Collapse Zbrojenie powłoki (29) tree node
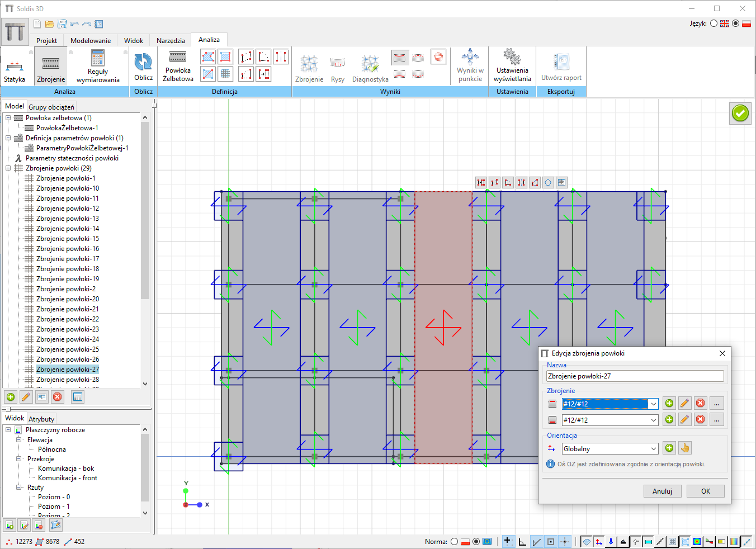The width and height of the screenshot is (756, 549). (8, 168)
